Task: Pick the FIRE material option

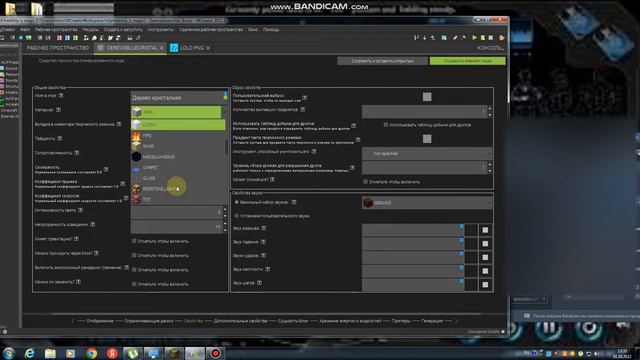Action: click(x=178, y=136)
